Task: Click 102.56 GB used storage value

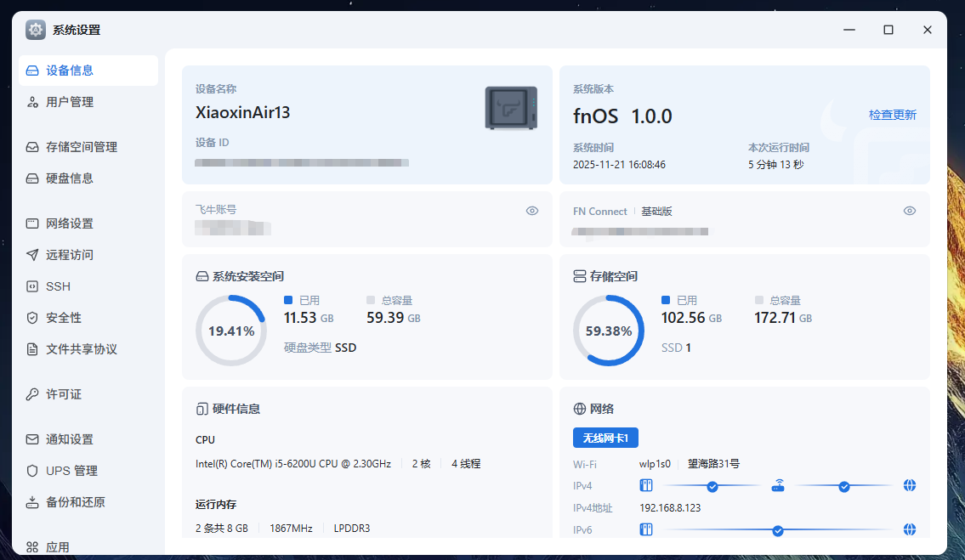Action: (691, 318)
